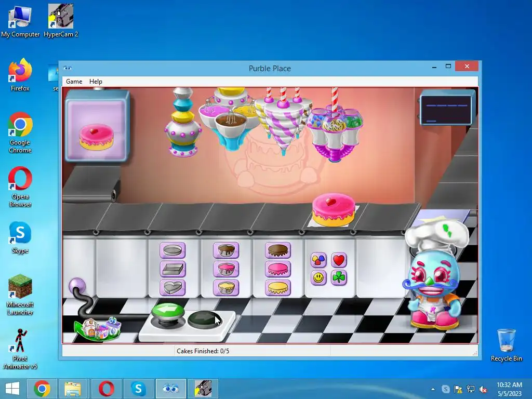Screen dimensions: 532x399
Task: Minimize the Purble Place window
Action: click(434, 66)
